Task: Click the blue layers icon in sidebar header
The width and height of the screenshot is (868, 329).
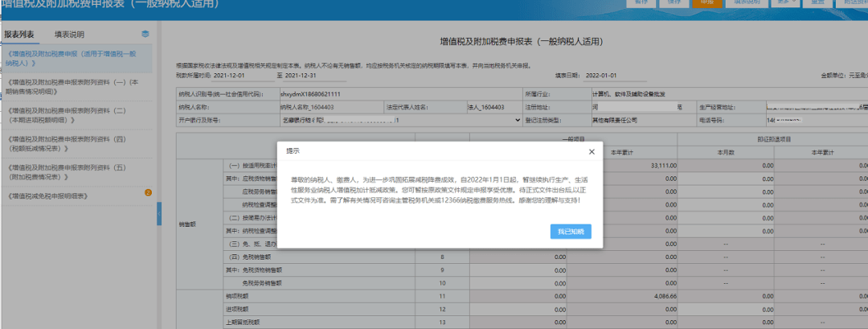Action: (x=145, y=34)
